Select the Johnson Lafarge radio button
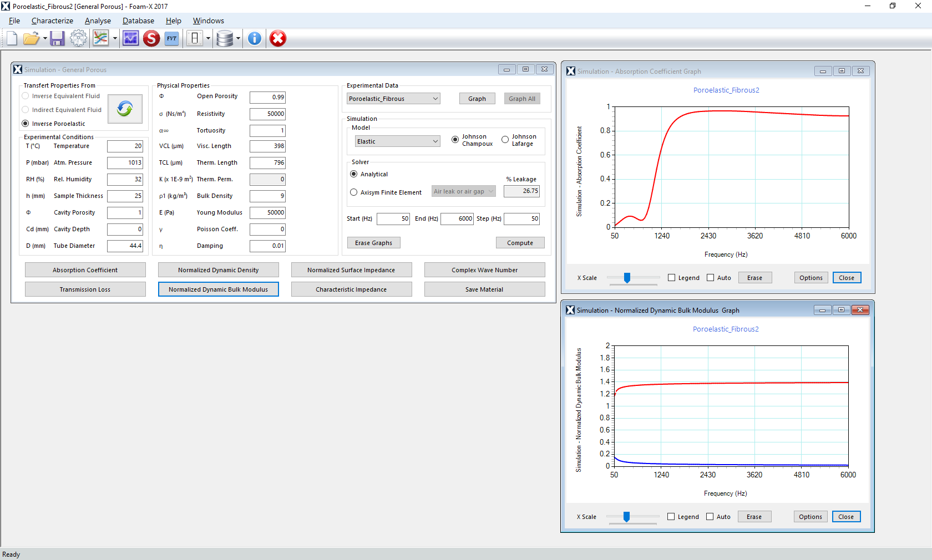The height and width of the screenshot is (560, 932). [505, 140]
